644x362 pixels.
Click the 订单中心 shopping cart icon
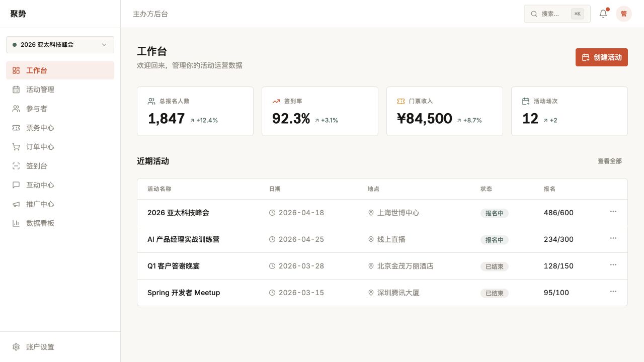point(16,147)
